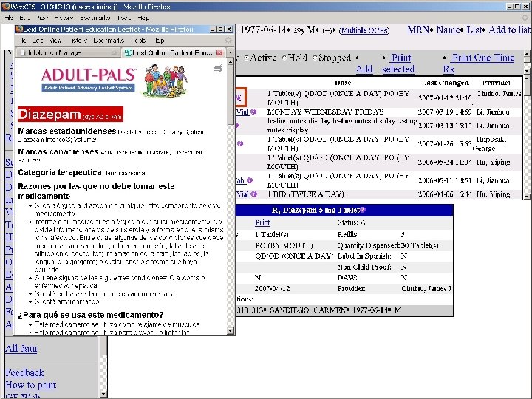Click the leaflet scrollbar up arrow

coord(231,62)
